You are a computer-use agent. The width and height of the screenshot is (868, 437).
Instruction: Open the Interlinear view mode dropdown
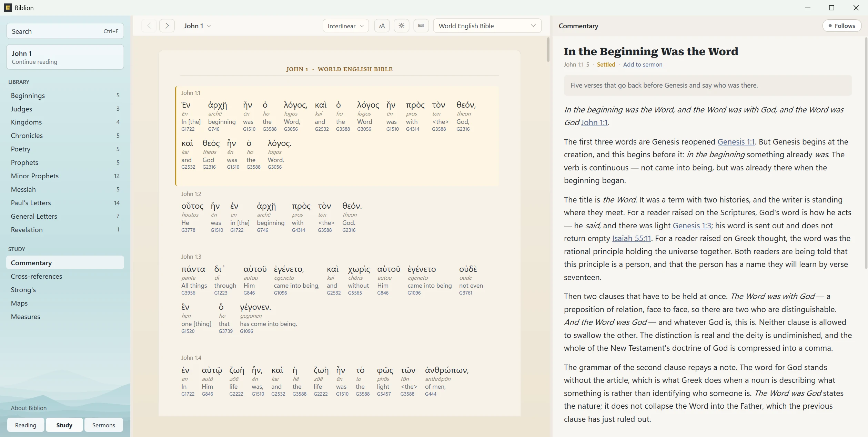(x=345, y=26)
